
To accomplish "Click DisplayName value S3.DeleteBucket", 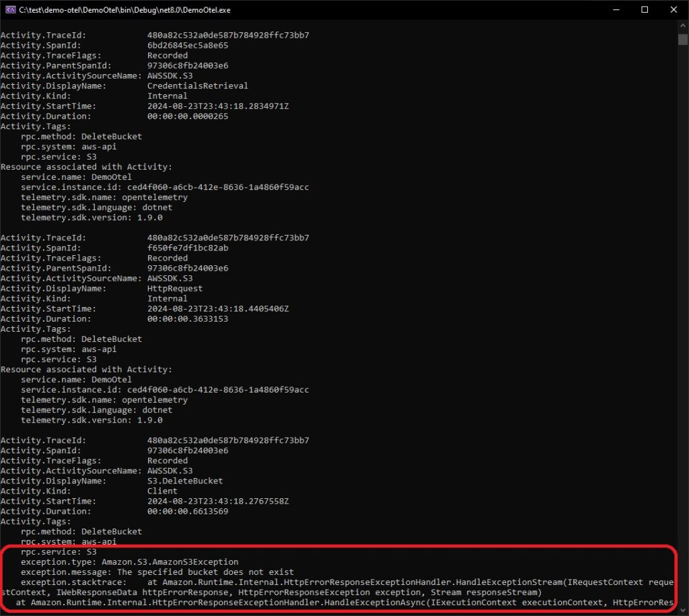I will (x=185, y=481).
